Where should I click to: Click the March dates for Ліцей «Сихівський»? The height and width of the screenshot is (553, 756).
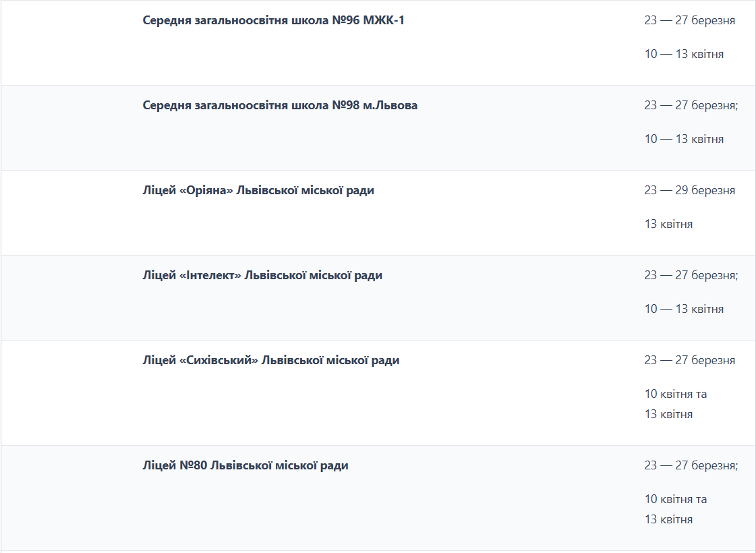pos(689,360)
